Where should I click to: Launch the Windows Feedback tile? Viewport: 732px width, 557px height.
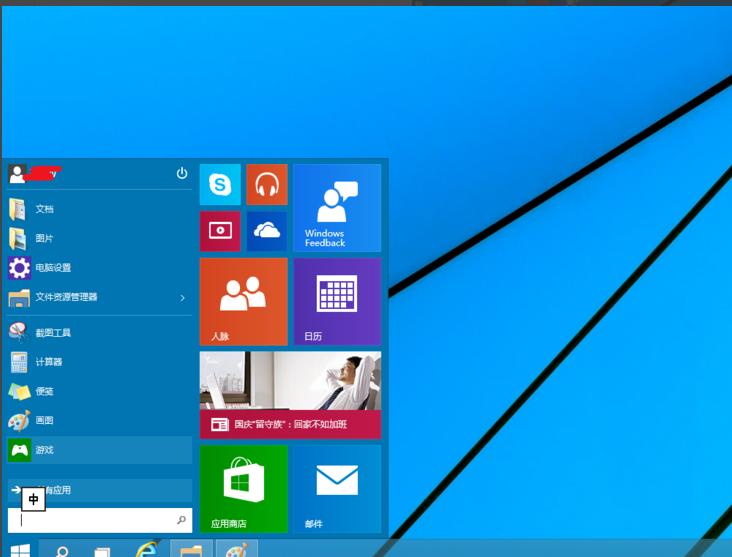tap(337, 208)
